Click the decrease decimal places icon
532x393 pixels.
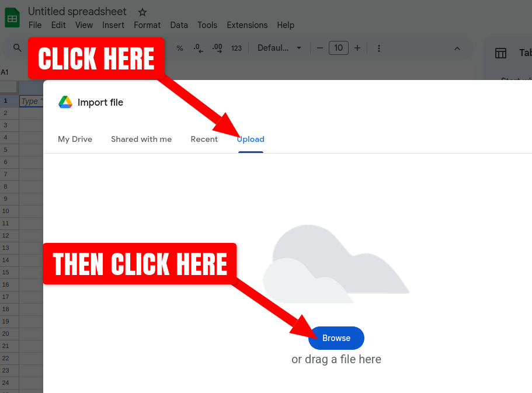(197, 48)
